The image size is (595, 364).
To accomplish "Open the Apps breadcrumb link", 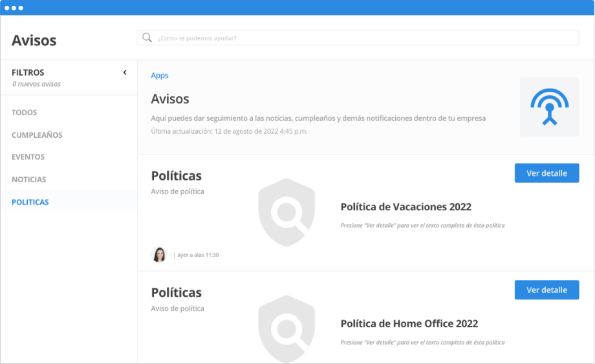I will click(x=160, y=76).
